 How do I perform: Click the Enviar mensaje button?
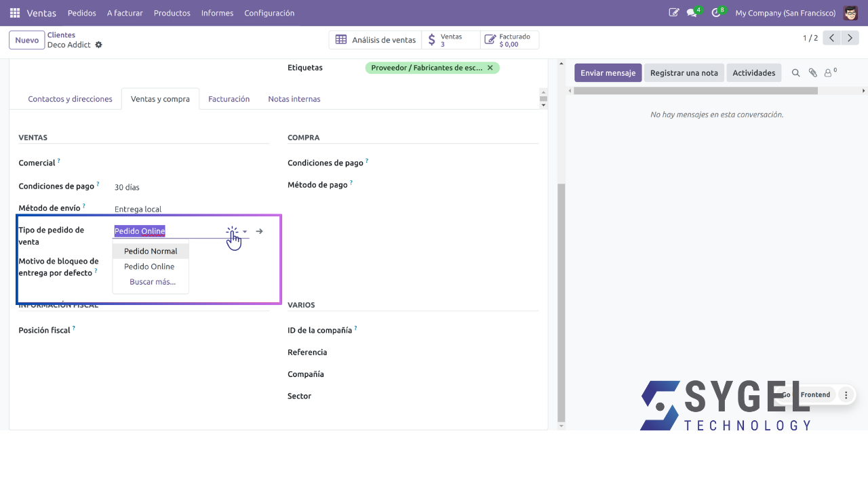click(608, 73)
